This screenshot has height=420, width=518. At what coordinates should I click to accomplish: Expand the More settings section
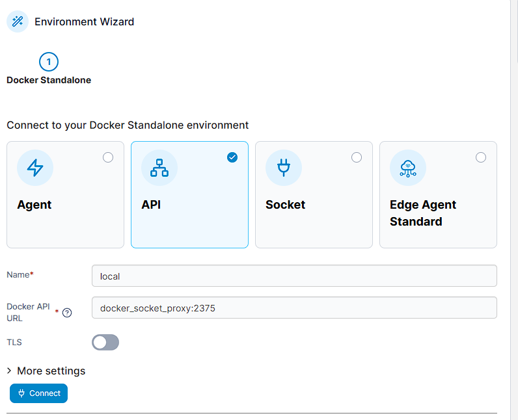pyautogui.click(x=46, y=371)
